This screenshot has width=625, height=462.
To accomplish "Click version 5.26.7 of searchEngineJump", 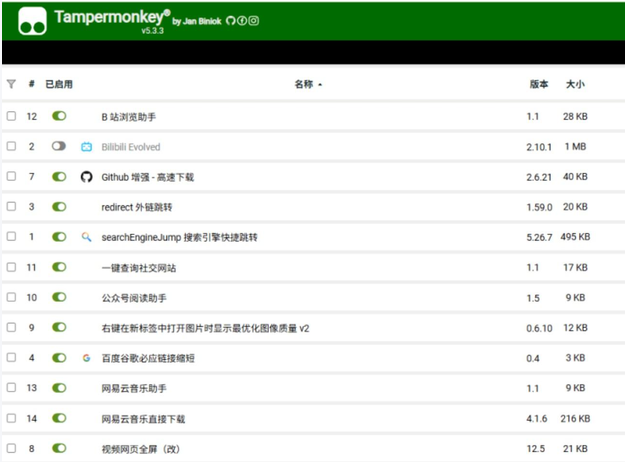I will 539,238.
